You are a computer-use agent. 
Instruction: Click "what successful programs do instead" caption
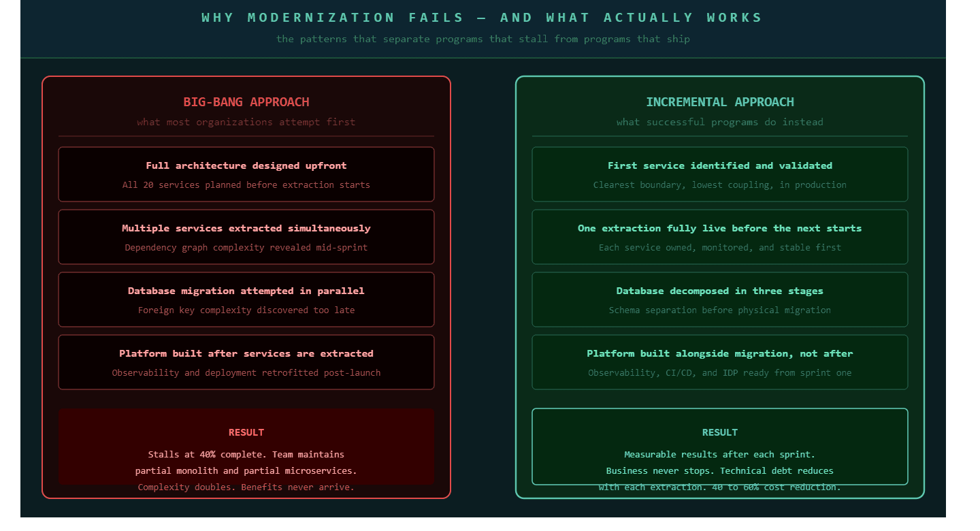pos(720,123)
